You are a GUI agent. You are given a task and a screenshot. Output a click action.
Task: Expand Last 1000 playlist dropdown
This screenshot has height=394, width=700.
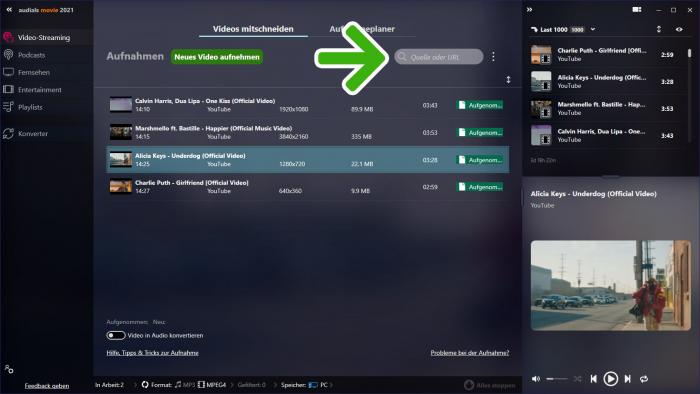593,29
